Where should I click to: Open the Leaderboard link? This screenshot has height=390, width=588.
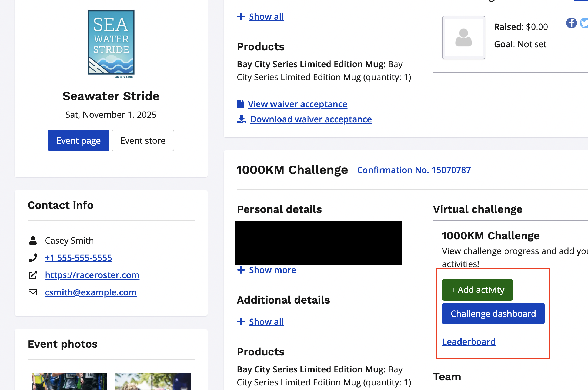pos(469,342)
